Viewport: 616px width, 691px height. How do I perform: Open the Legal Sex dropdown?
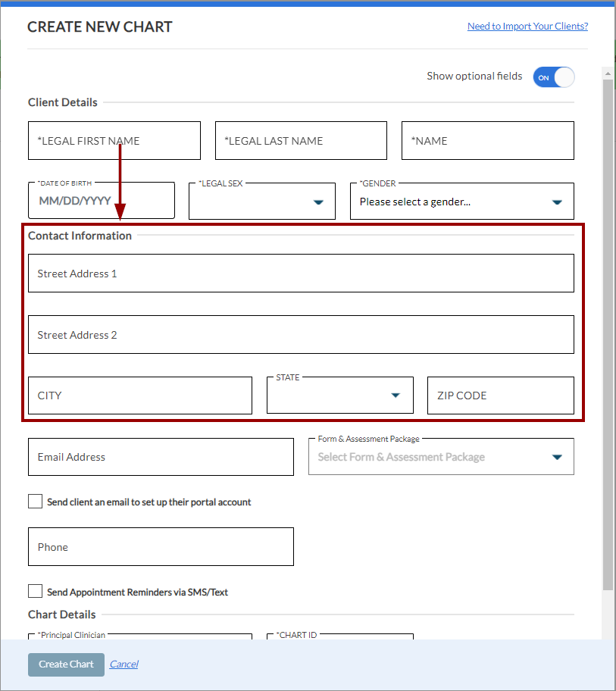(261, 202)
